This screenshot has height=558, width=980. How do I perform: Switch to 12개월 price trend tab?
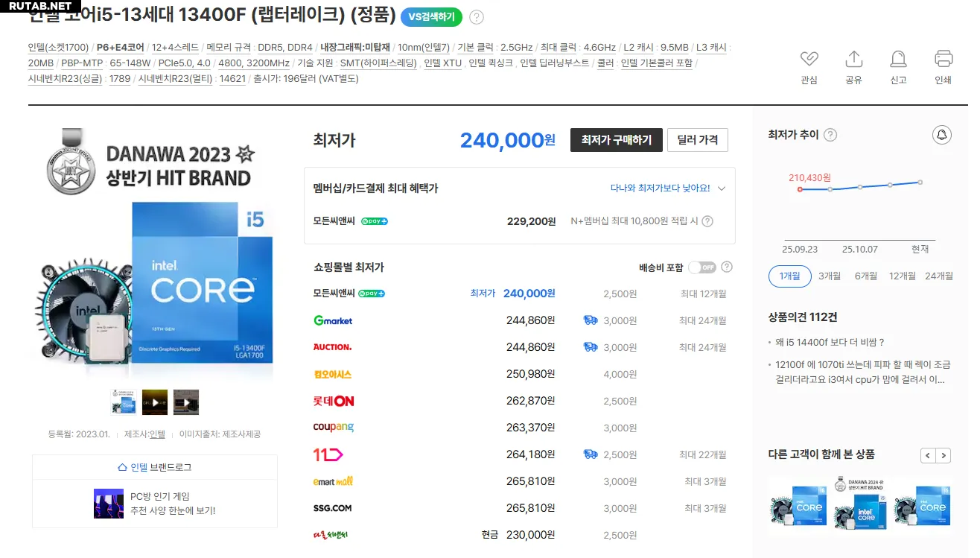pyautogui.click(x=902, y=276)
